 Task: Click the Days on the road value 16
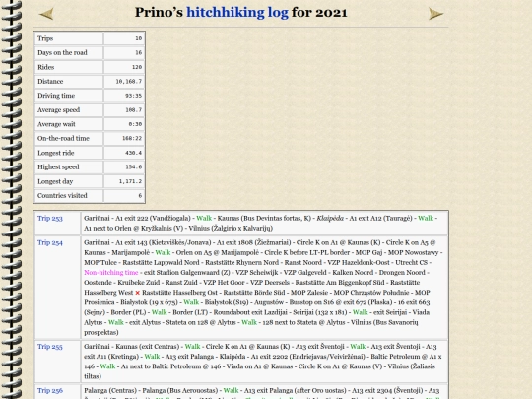[x=139, y=52]
